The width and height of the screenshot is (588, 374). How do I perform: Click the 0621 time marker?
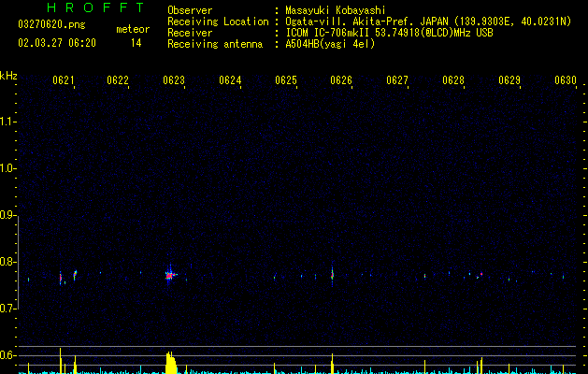point(63,79)
